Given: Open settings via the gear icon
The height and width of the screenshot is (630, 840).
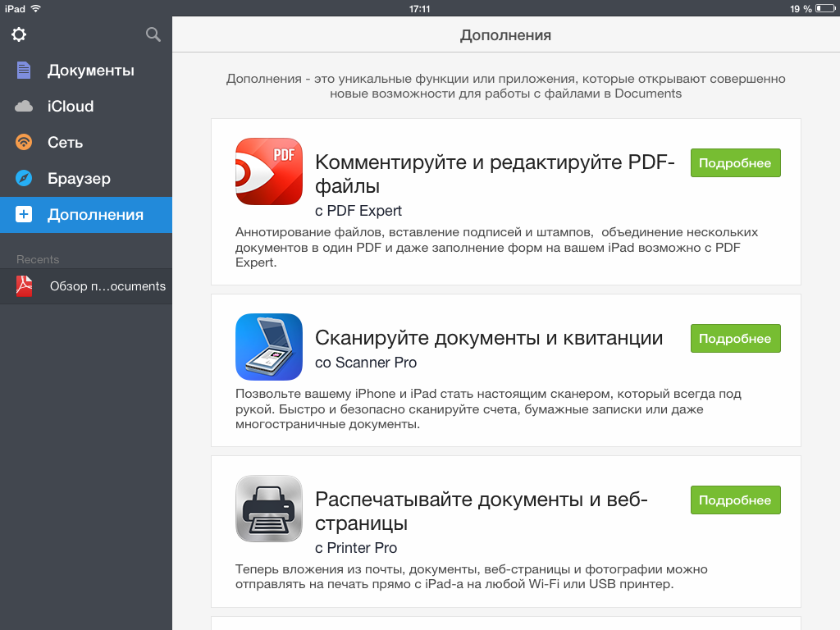Looking at the screenshot, I should [x=19, y=34].
